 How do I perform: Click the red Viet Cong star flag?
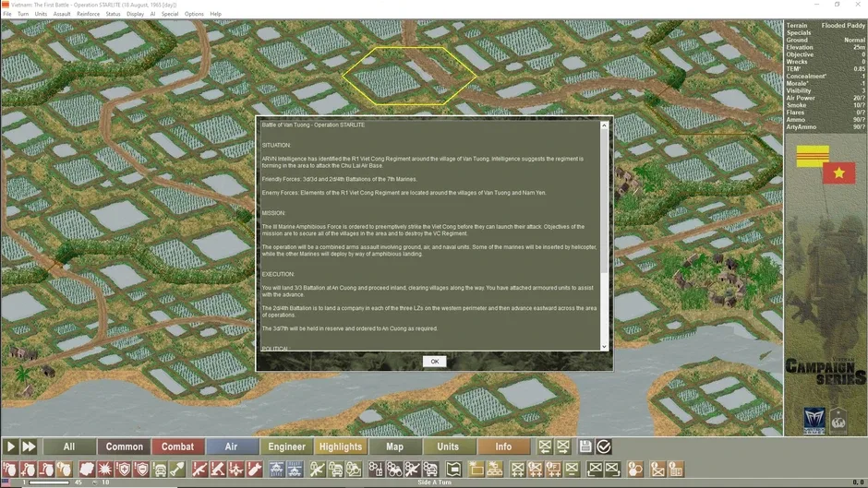(x=839, y=173)
